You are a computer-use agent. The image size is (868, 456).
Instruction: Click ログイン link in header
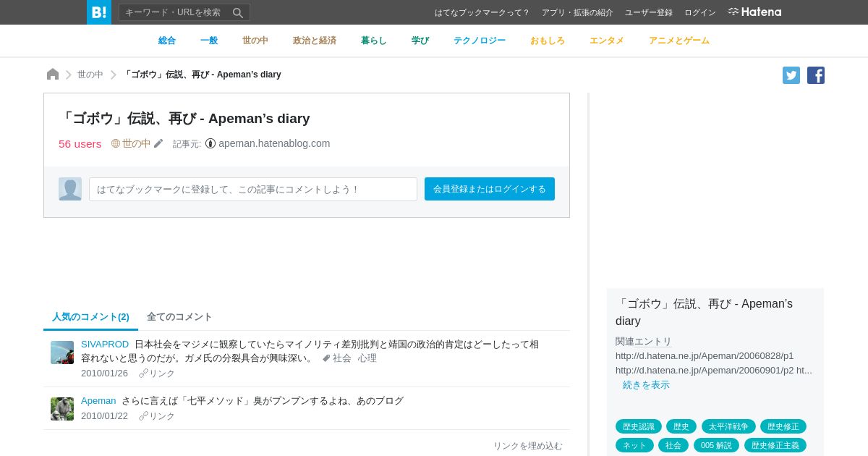click(700, 12)
